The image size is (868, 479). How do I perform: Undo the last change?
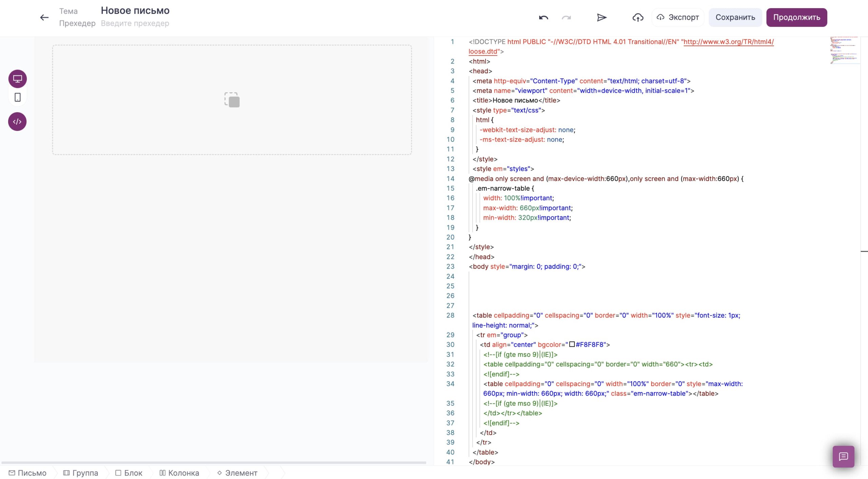click(x=544, y=17)
